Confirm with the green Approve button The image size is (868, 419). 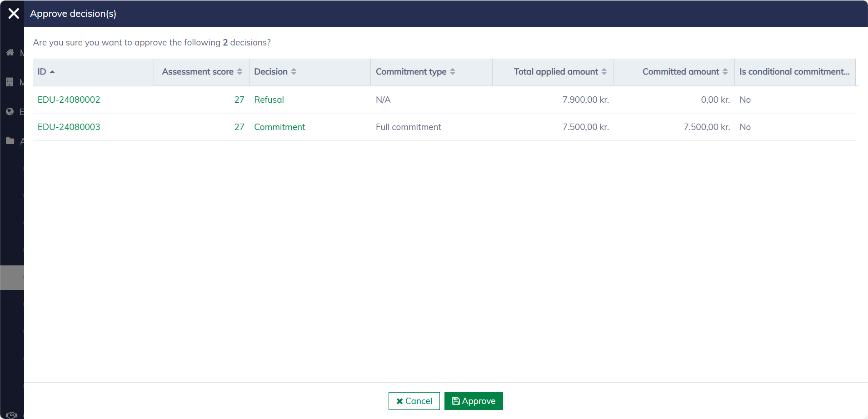pyautogui.click(x=474, y=401)
